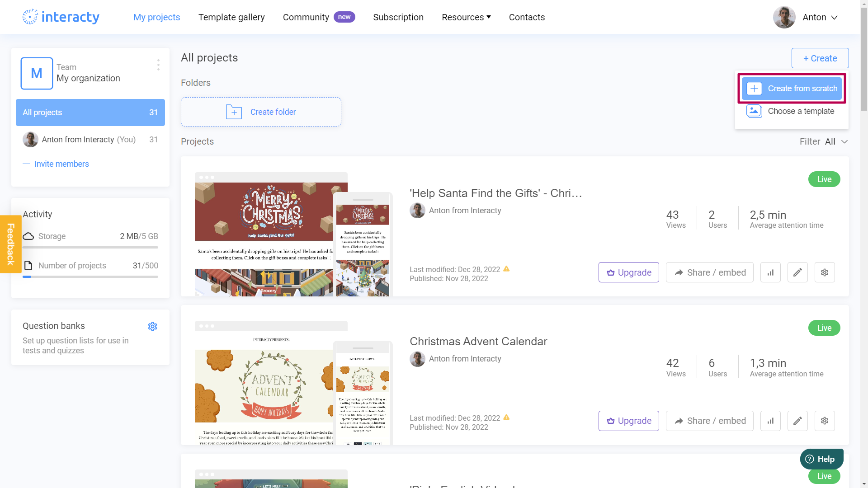Select the Community tab in navigation
868x488 pixels.
point(306,17)
